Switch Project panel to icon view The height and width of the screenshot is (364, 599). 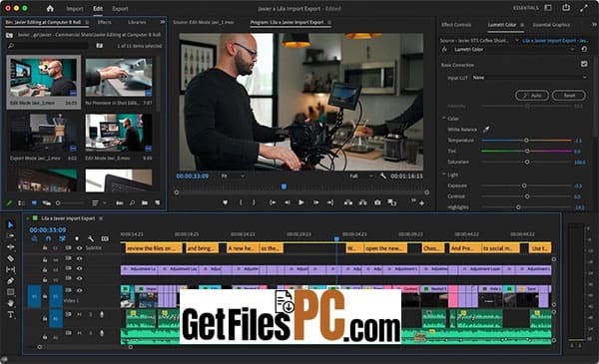[x=34, y=203]
